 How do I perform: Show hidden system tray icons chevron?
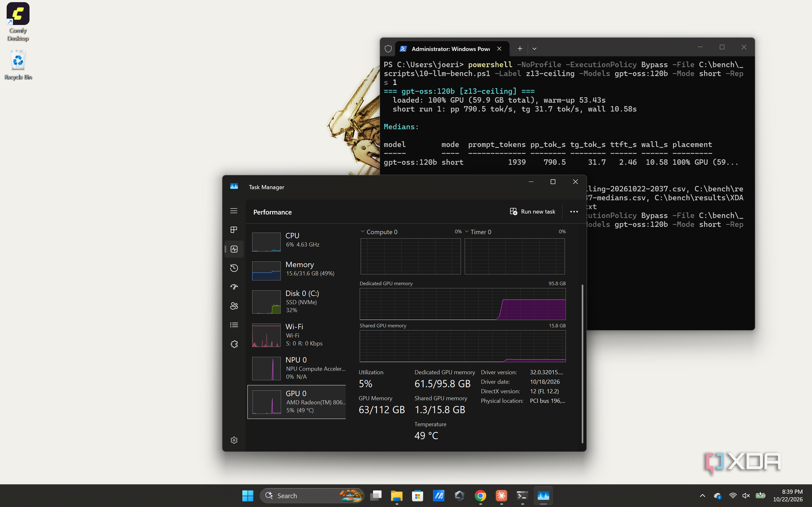702,496
